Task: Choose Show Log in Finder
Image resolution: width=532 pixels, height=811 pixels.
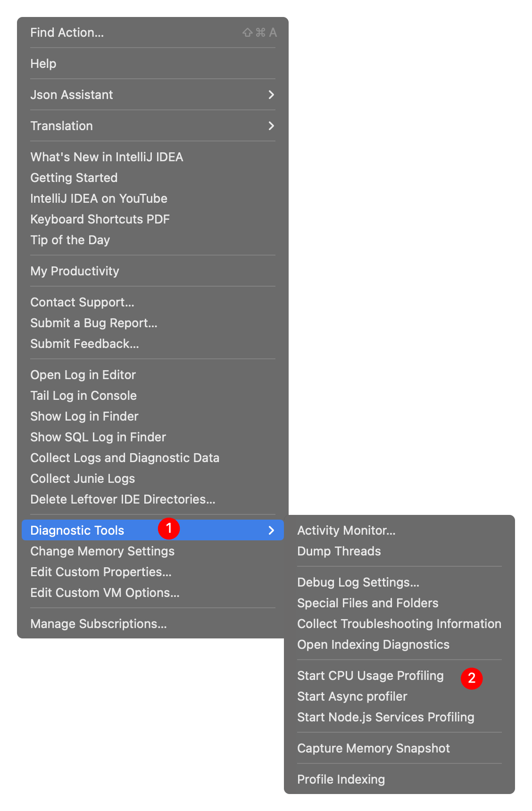Action: tap(84, 416)
